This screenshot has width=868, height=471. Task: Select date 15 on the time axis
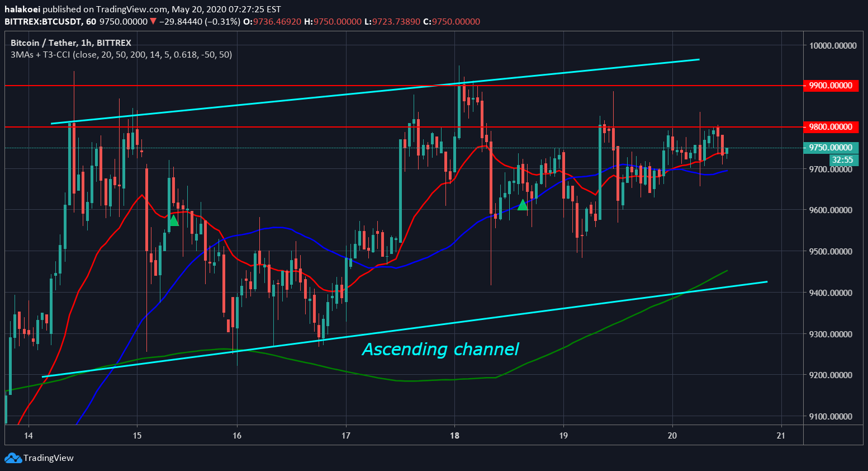coord(137,436)
